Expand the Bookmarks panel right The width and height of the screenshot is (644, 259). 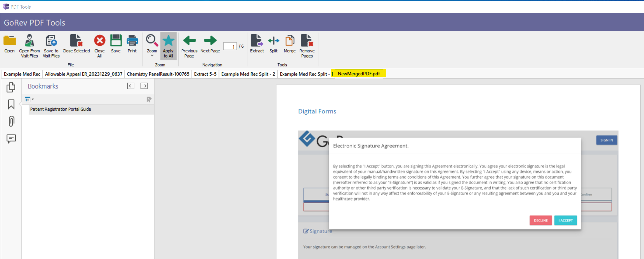[144, 86]
